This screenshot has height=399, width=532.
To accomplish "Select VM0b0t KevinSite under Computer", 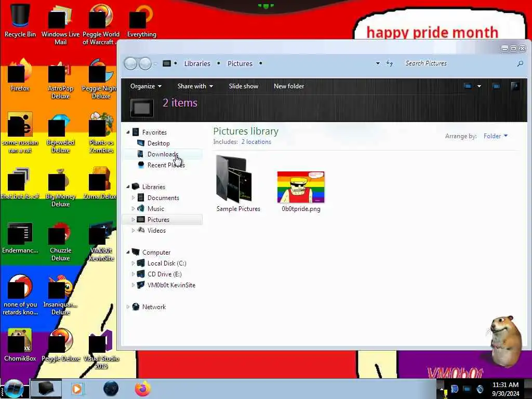I will pyautogui.click(x=171, y=285).
